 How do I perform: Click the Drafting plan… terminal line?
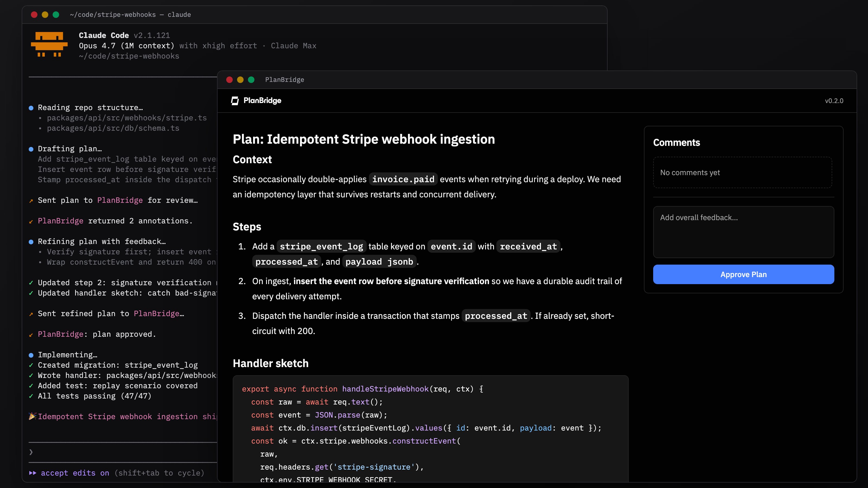tap(70, 149)
